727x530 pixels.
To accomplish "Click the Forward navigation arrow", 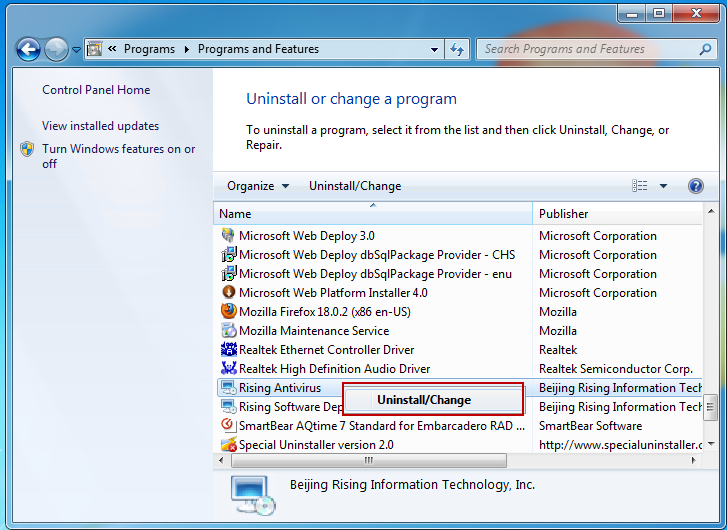I will click(56, 49).
